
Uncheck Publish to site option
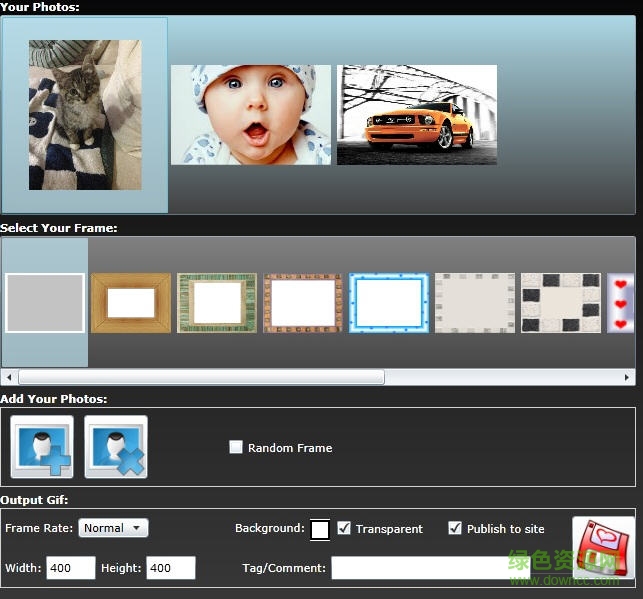point(455,528)
